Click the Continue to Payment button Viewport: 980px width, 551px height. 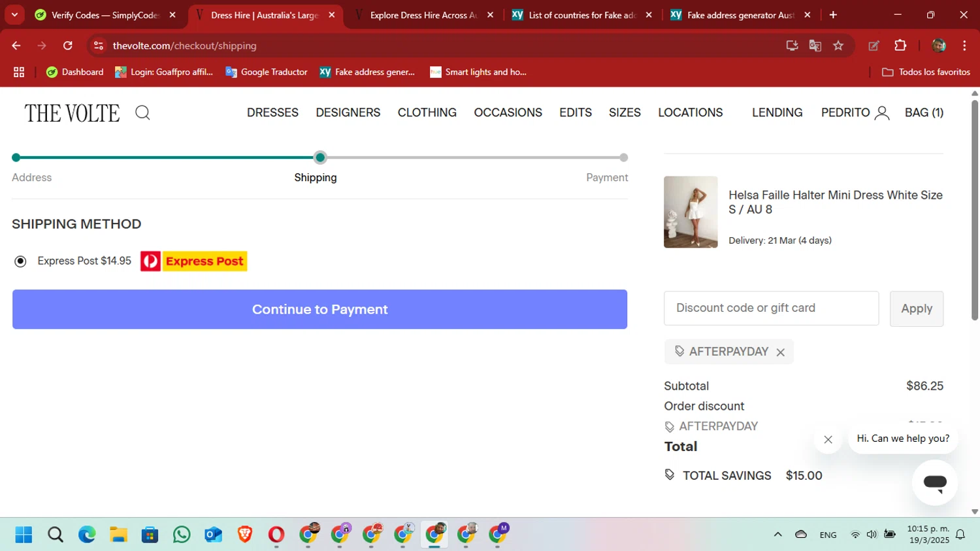319,310
